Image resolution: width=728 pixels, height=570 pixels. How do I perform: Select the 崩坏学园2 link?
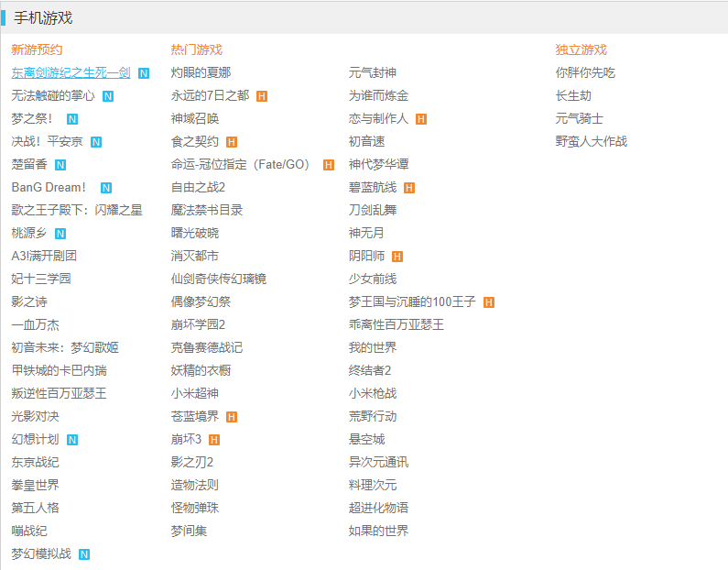[198, 324]
